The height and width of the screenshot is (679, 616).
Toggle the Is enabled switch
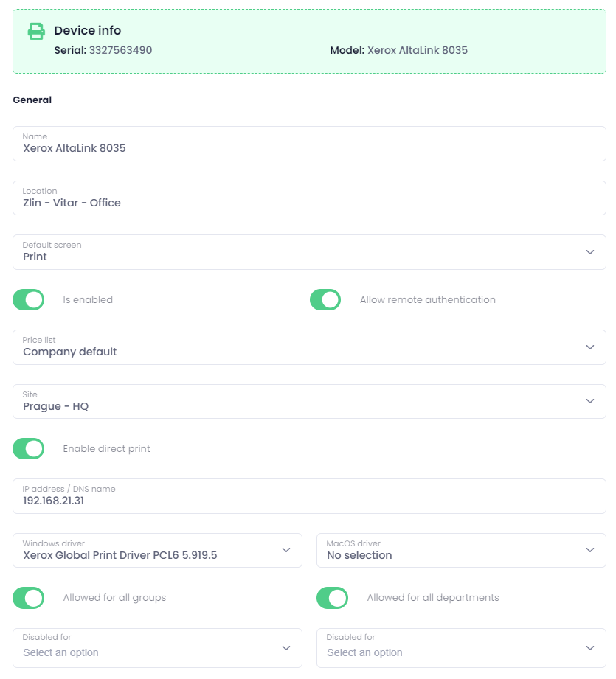(29, 299)
